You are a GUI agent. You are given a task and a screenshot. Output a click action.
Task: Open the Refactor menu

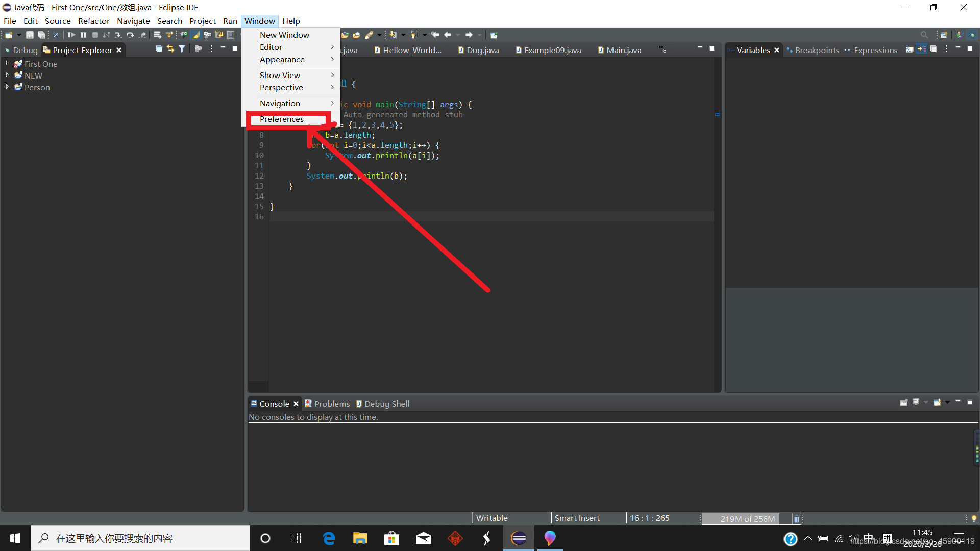[94, 21]
